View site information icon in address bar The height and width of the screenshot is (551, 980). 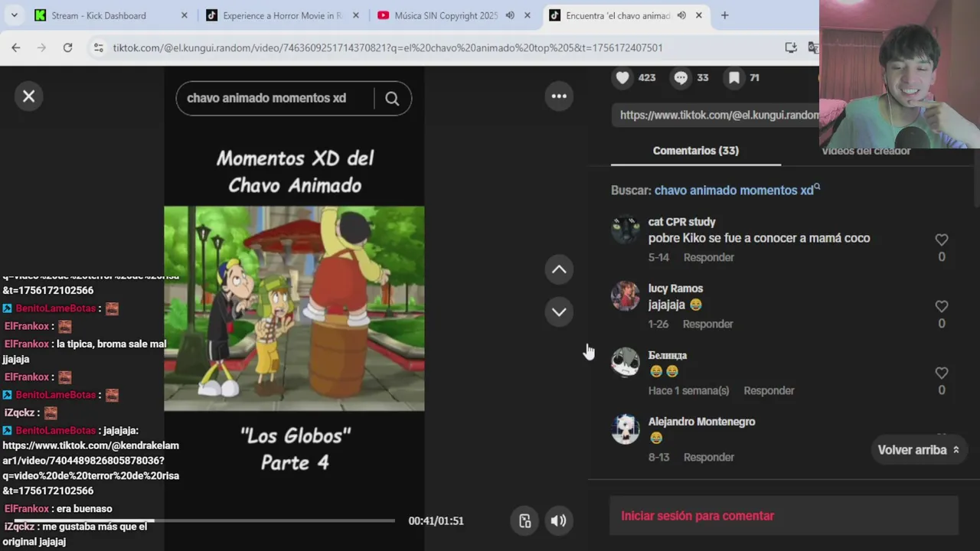(x=98, y=47)
